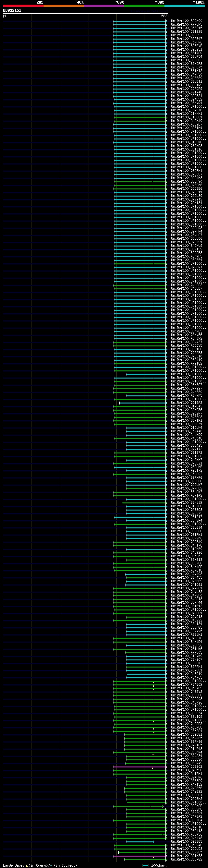Select hit label UniRef100_Q8LR54

point(187,57)
